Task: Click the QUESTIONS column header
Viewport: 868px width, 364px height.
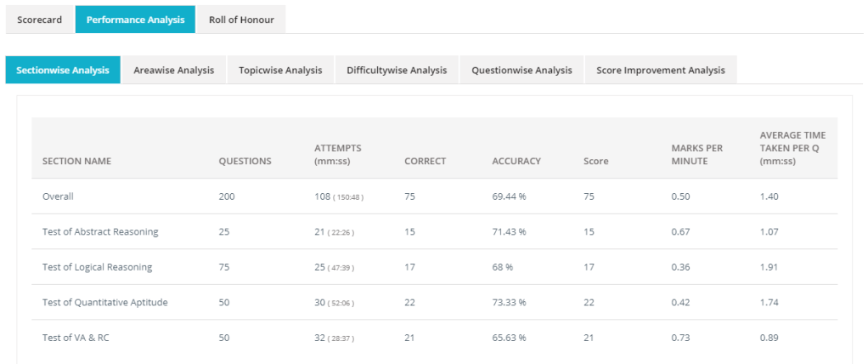Action: point(245,161)
